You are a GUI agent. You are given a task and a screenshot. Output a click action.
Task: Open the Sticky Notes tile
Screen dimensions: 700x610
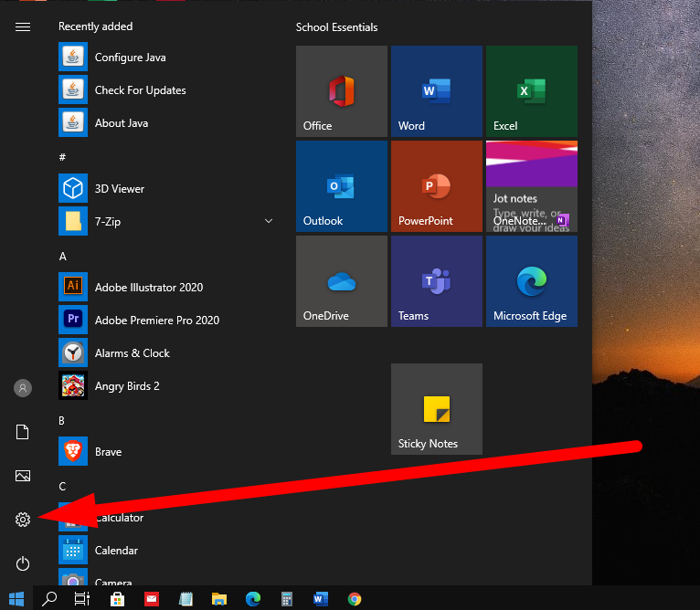tap(437, 409)
